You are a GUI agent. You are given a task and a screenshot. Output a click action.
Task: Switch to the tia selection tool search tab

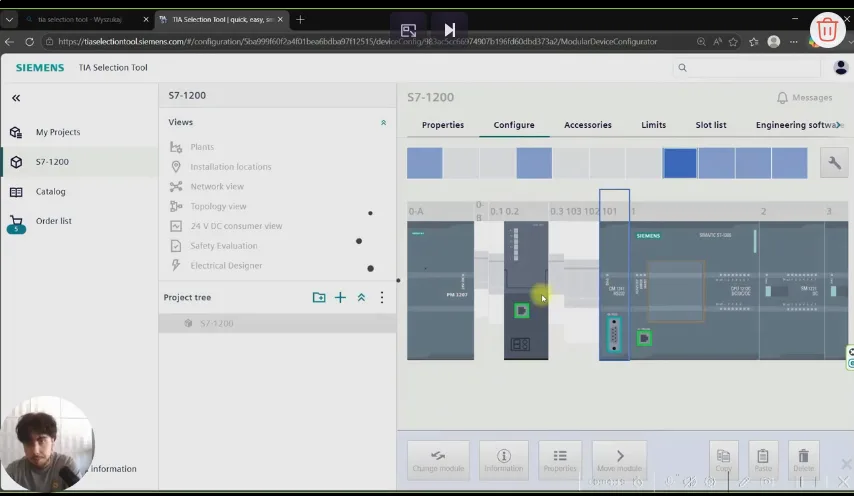82,19
